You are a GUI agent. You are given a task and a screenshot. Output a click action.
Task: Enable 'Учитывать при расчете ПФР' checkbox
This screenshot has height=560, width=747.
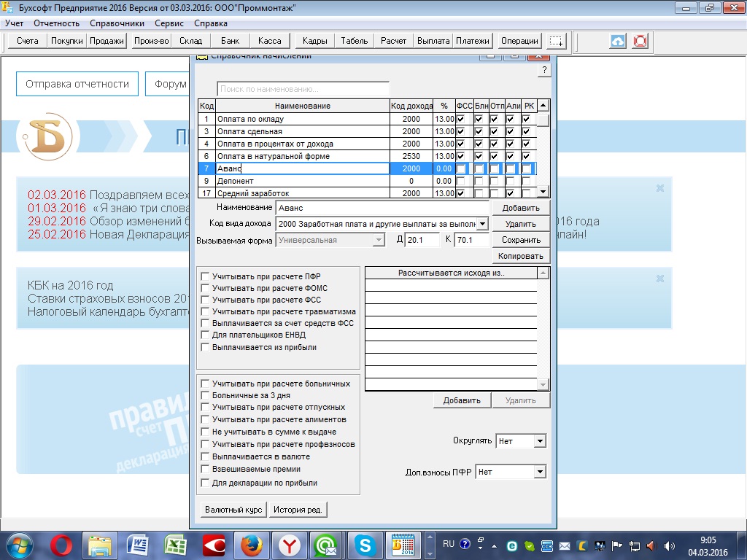tap(205, 277)
